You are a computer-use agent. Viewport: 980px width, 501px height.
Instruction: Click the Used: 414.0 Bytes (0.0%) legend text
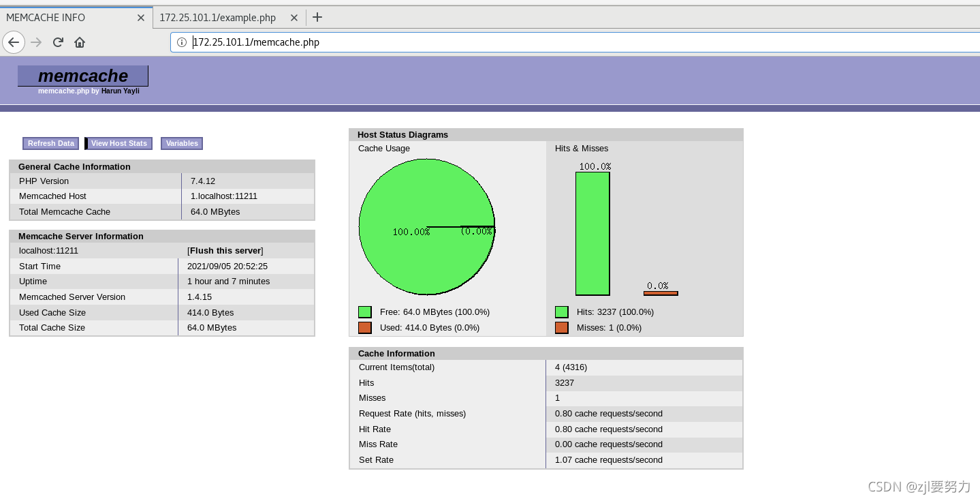430,328
